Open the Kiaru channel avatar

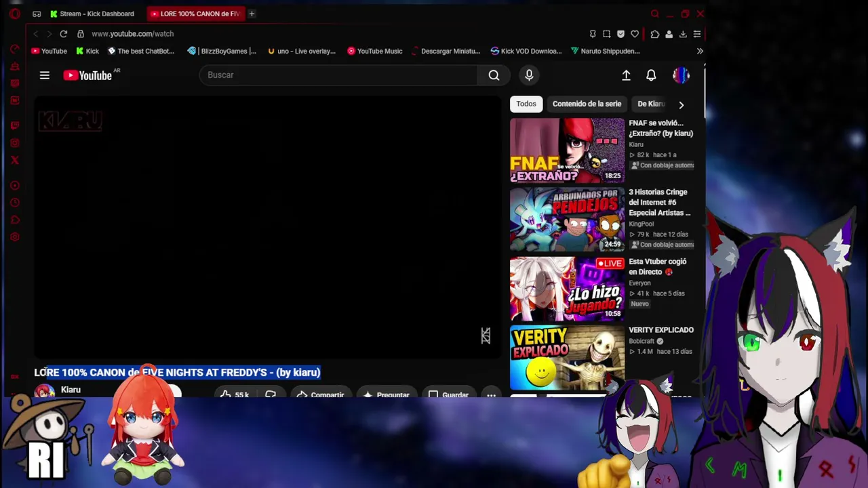[45, 392]
